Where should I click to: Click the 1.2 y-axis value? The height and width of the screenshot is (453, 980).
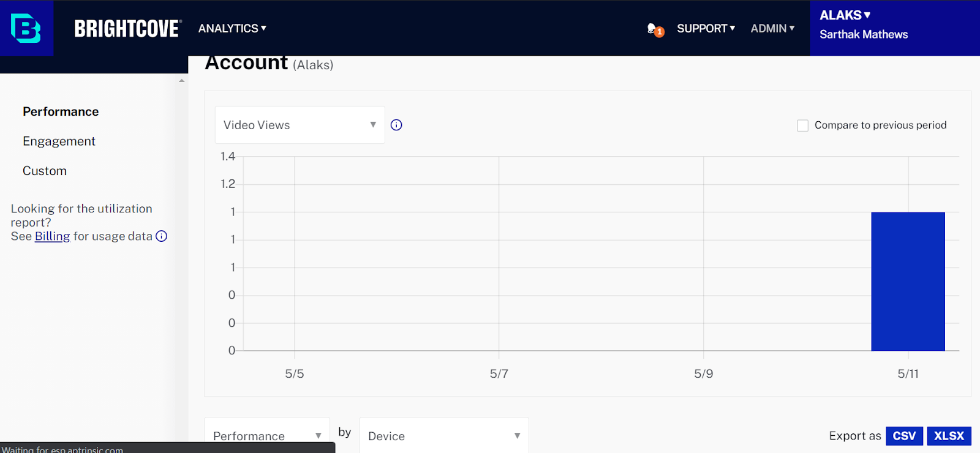coord(228,184)
